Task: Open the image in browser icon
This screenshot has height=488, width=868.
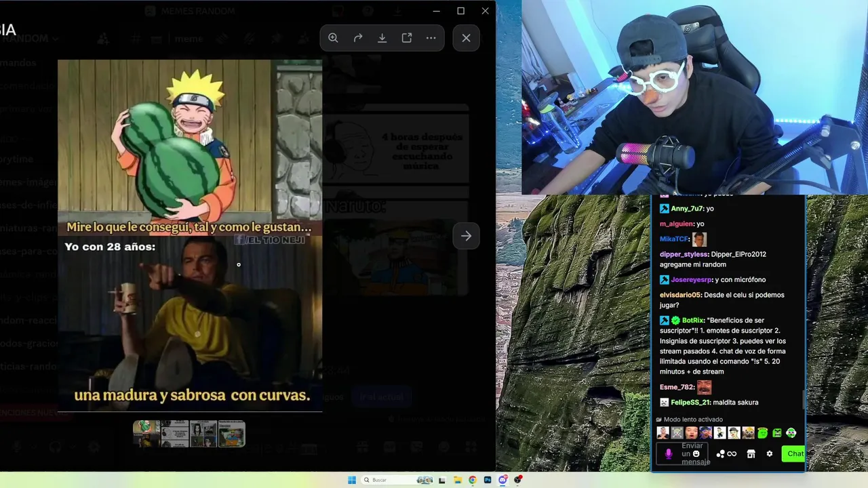Action: coord(407,38)
